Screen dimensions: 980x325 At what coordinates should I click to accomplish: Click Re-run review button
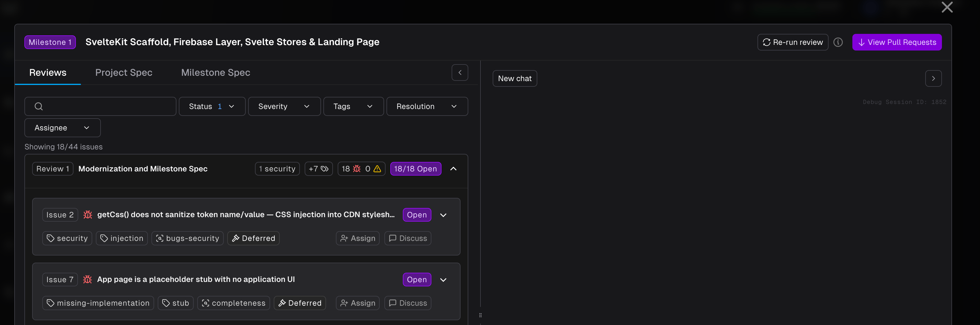coord(793,42)
